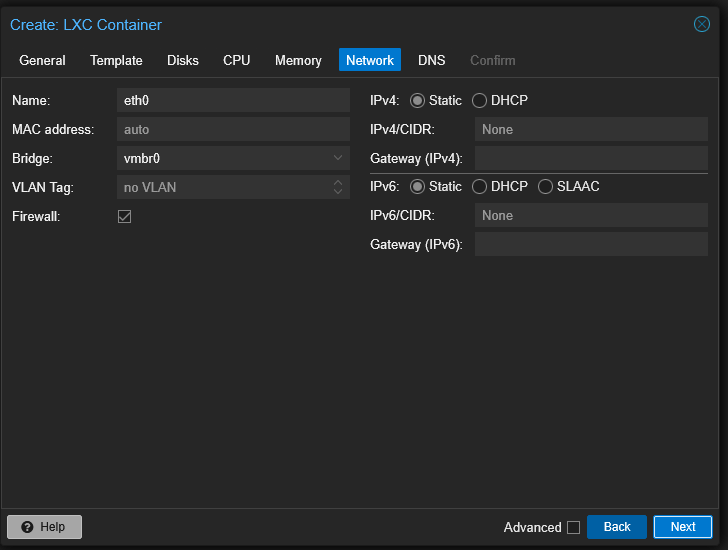Close the Create LXC Container dialog
728x550 pixels.
(702, 24)
